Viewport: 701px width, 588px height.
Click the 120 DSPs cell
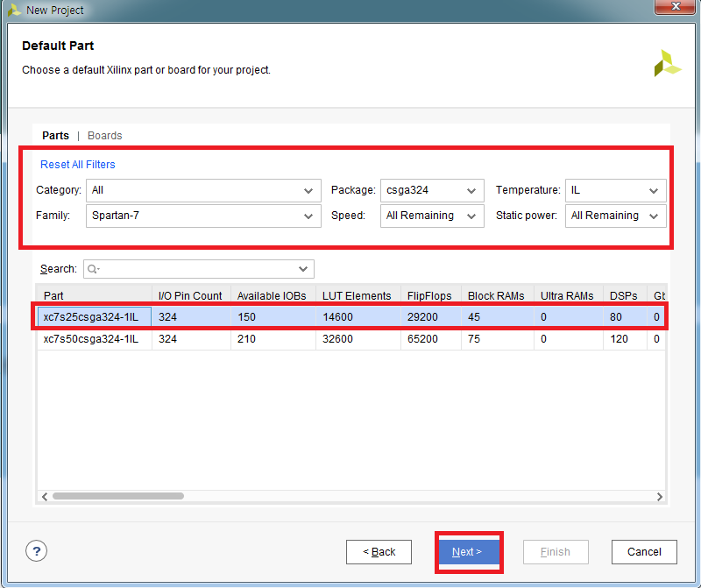625,339
